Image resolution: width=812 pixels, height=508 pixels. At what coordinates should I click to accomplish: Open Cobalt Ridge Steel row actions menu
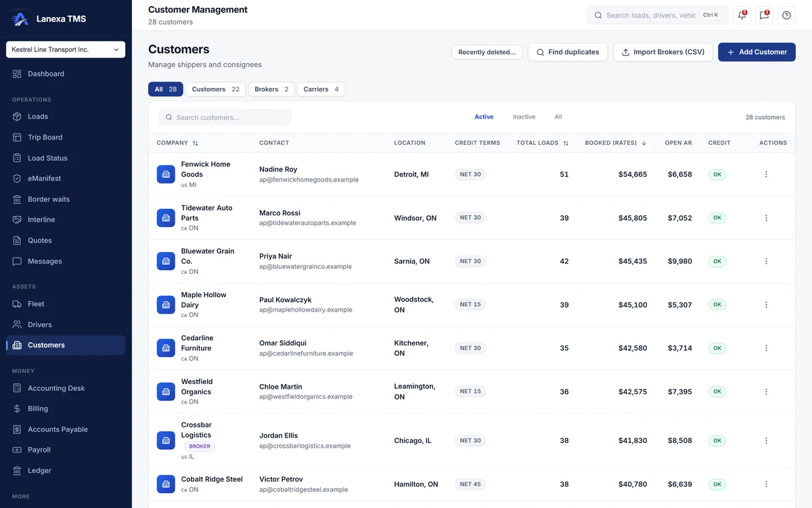point(766,484)
